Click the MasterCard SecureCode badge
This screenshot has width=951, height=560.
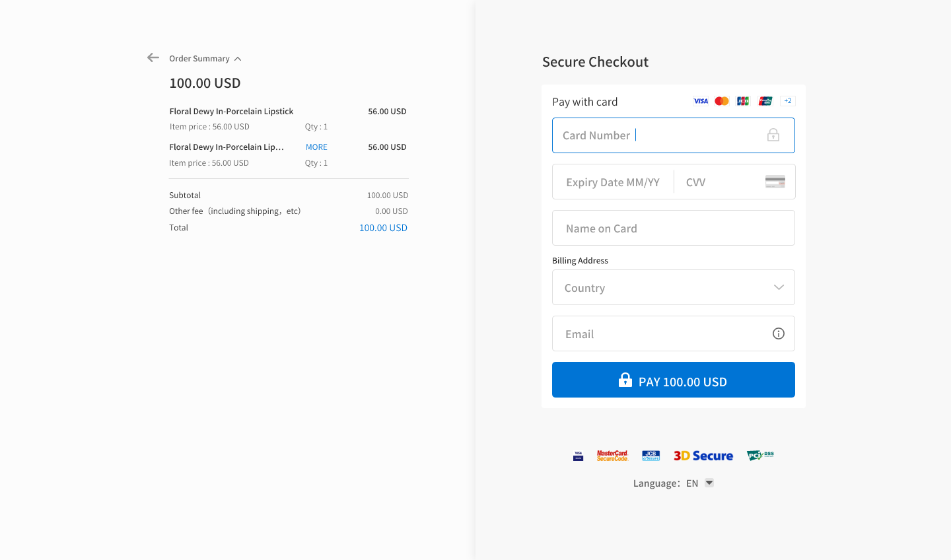point(612,456)
